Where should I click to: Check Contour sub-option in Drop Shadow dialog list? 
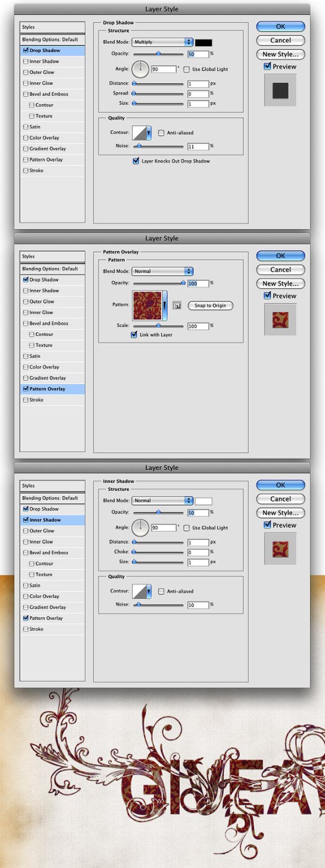coord(31,105)
